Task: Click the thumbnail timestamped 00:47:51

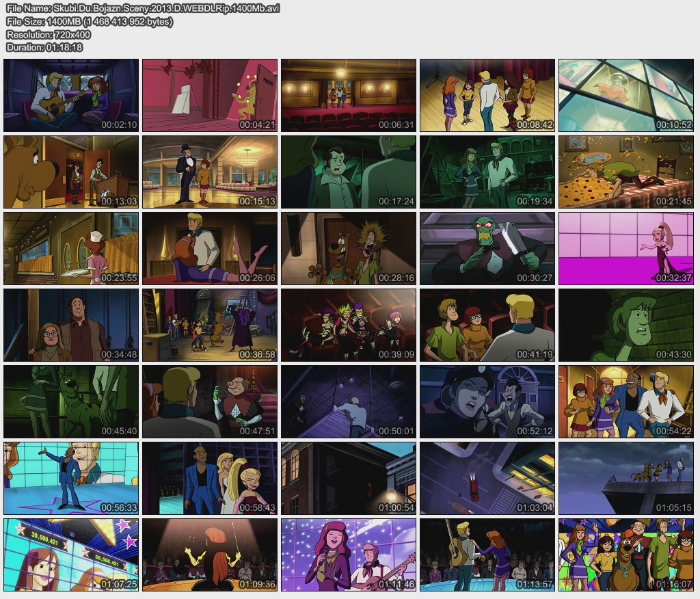Action: tap(210, 401)
